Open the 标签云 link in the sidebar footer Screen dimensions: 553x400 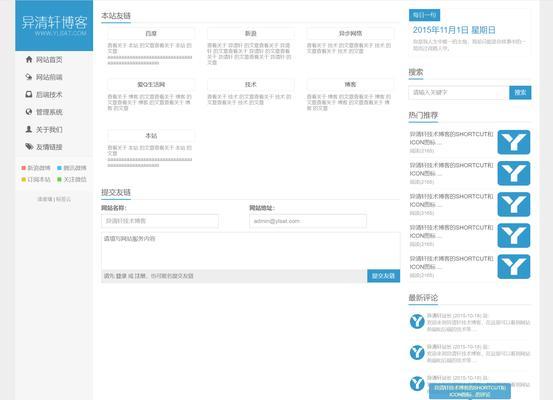63,199
